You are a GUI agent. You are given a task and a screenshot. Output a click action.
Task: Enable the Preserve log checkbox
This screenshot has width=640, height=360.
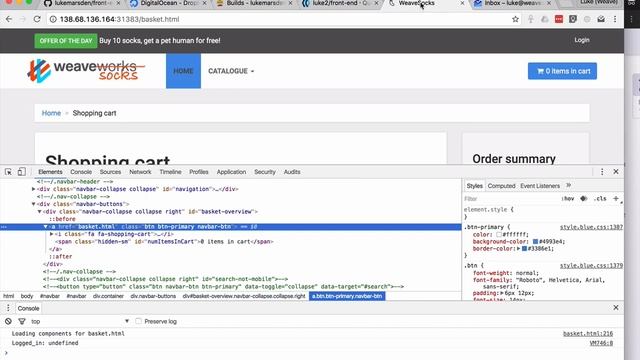tap(138, 321)
